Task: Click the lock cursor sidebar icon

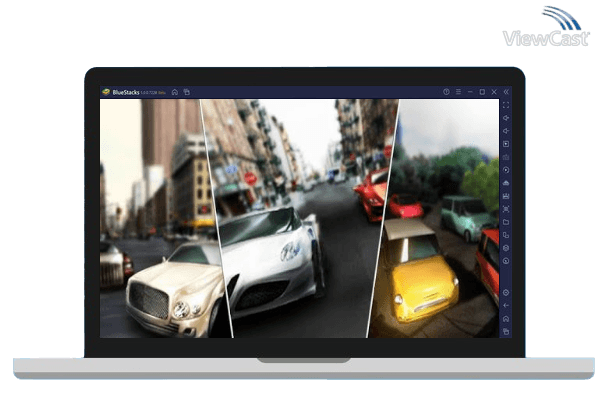Action: (x=506, y=144)
